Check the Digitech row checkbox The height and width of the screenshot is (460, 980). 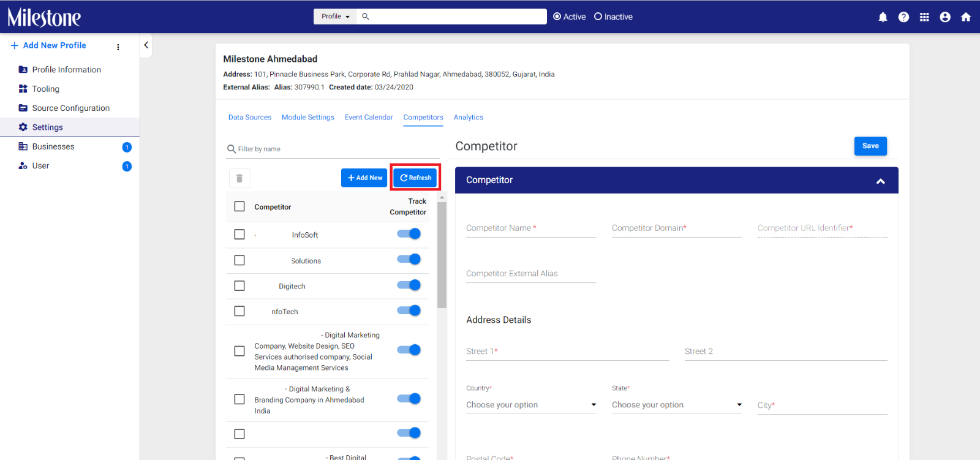pyautogui.click(x=239, y=286)
